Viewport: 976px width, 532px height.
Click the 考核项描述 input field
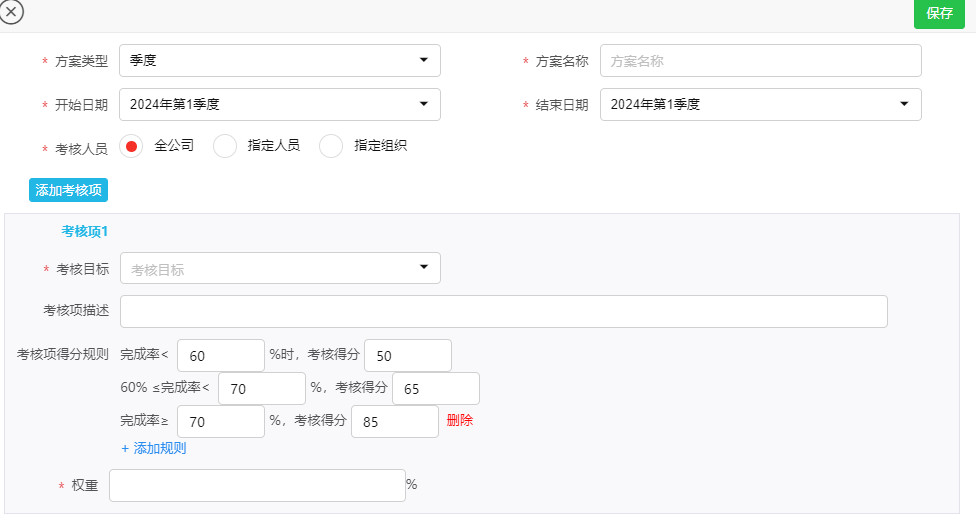click(503, 311)
